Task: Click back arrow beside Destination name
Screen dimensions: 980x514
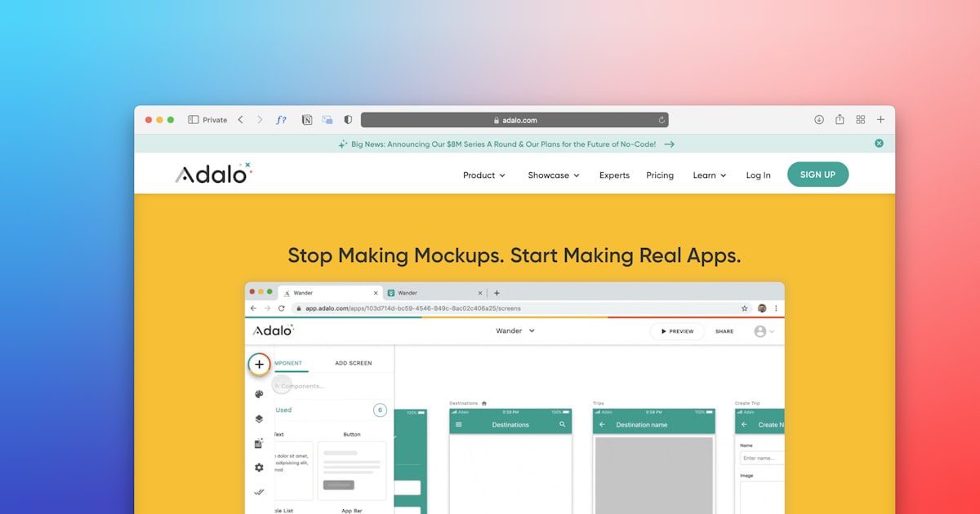Action: coord(602,425)
